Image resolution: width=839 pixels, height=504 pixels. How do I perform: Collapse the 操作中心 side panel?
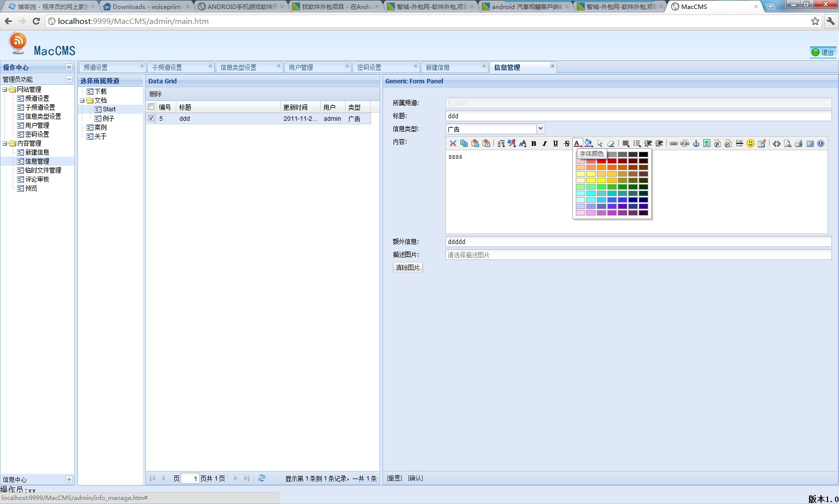69,67
